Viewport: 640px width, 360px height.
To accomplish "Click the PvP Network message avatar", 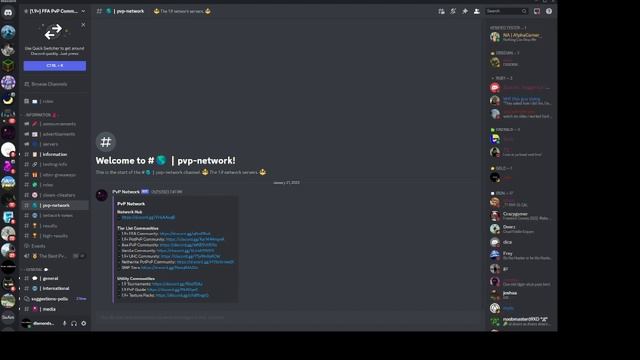I will click(x=102, y=195).
